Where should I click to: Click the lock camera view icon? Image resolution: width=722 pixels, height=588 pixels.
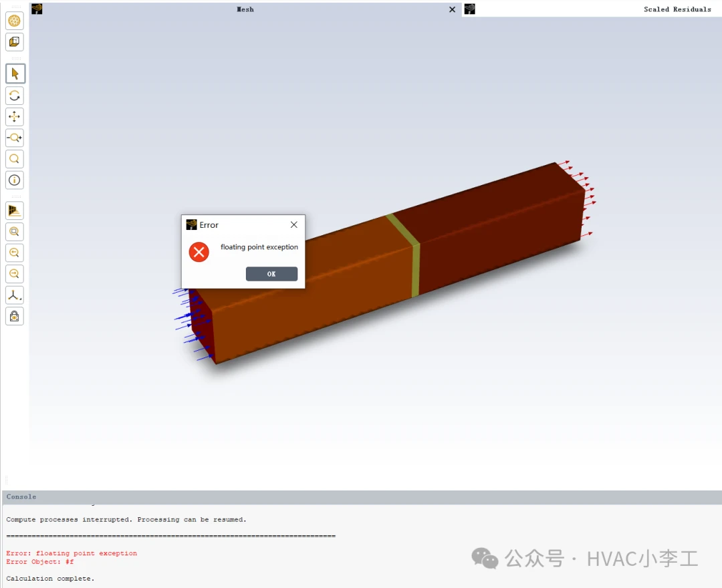[15, 316]
